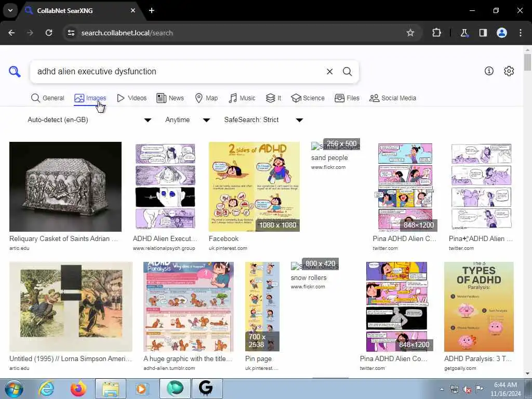Open the first Pina ADHD Alien C... thumbnail
The height and width of the screenshot is (399, 532).
point(405,187)
